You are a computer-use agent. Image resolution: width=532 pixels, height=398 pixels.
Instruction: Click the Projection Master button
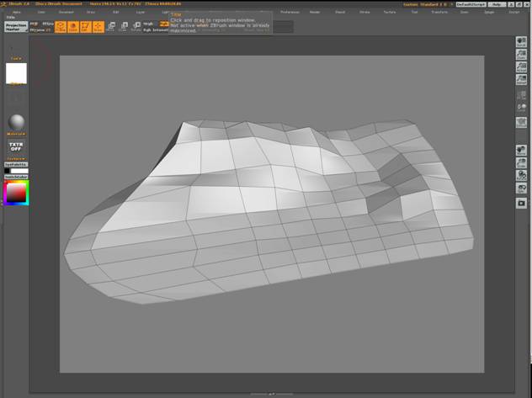[x=15, y=27]
